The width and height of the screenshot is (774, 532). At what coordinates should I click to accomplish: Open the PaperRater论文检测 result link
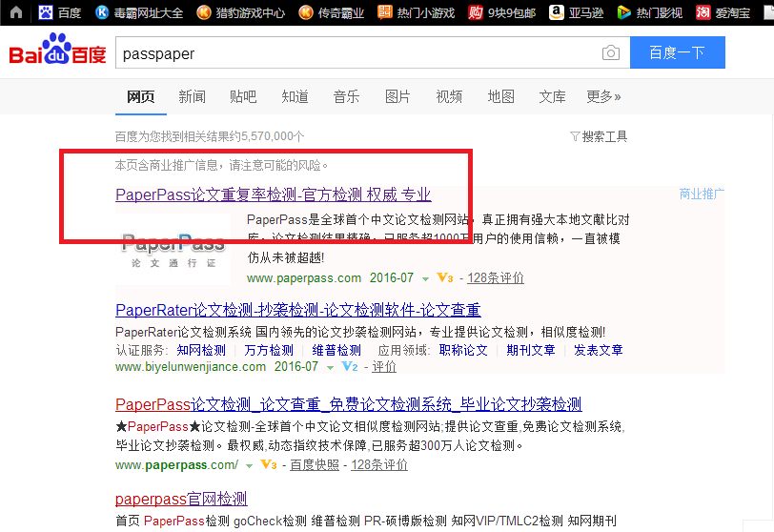pos(298,310)
